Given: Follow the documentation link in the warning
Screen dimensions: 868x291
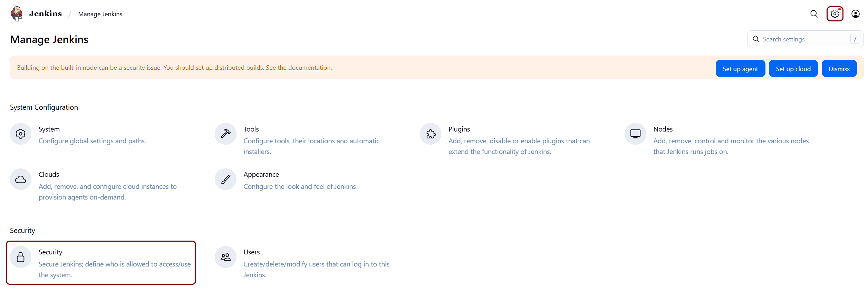Looking at the screenshot, I should [x=304, y=68].
